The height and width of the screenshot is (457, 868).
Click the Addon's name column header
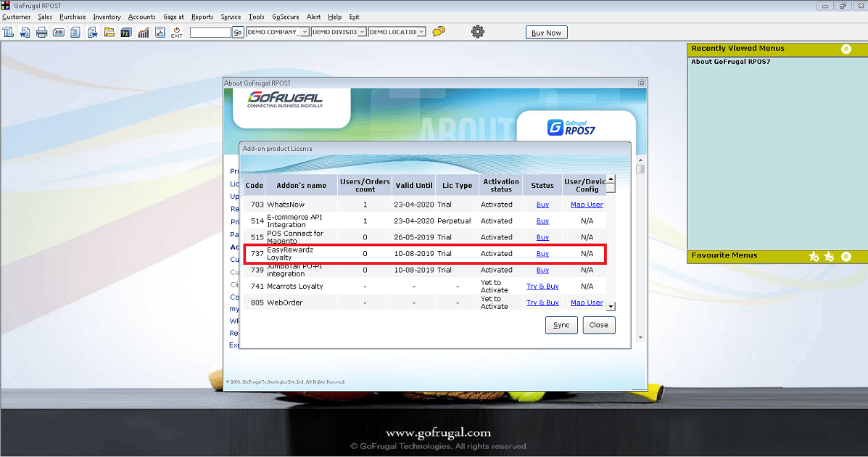click(x=301, y=186)
